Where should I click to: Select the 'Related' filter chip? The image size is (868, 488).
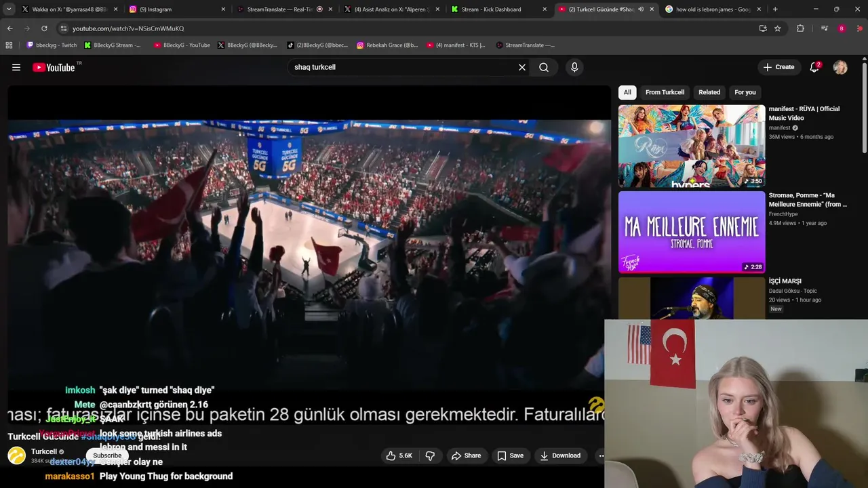[709, 92]
